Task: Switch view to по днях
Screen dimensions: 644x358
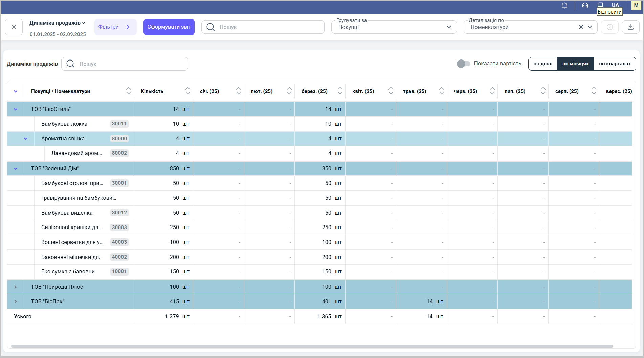Action: [542, 64]
